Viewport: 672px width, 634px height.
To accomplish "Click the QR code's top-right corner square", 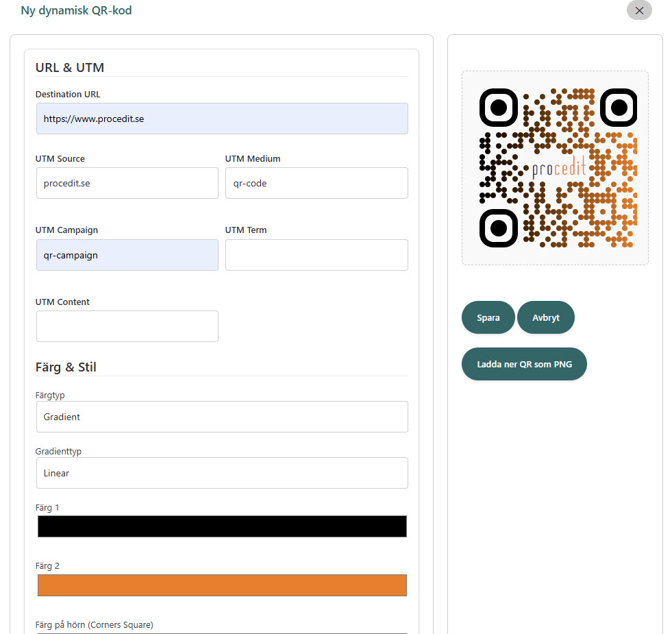I will click(x=618, y=108).
